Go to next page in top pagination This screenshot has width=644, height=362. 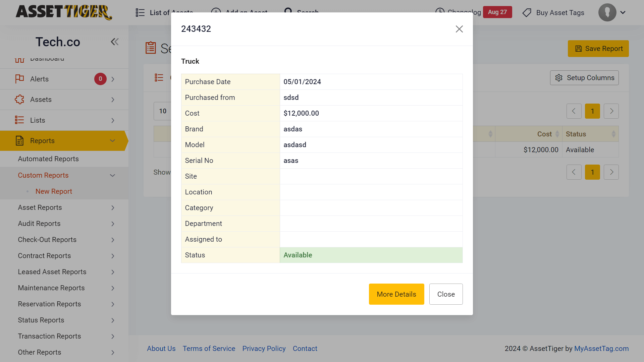611,111
